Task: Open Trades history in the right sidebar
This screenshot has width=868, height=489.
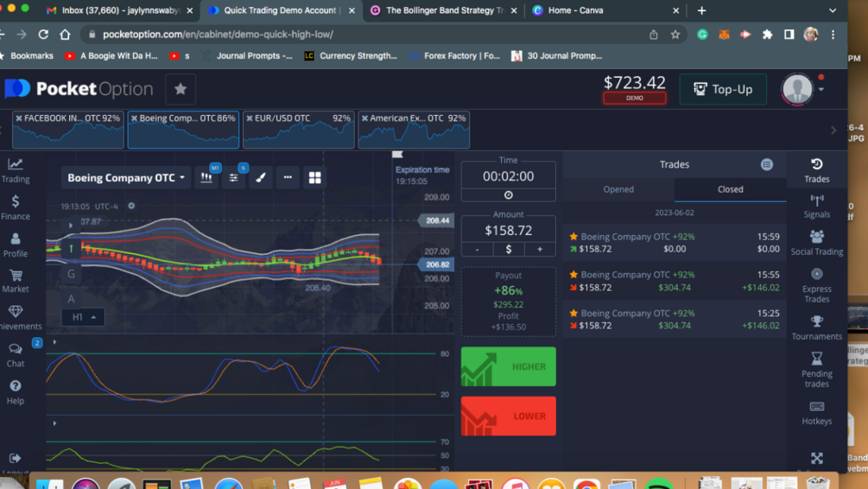Action: pyautogui.click(x=816, y=170)
